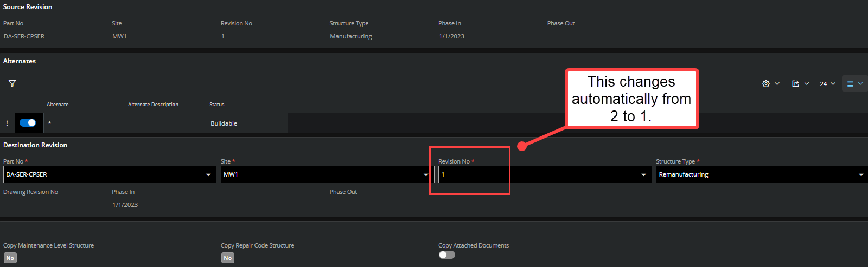Image resolution: width=868 pixels, height=267 pixels.
Task: Expand the destination Part No dropdown arrow
Action: (x=208, y=174)
